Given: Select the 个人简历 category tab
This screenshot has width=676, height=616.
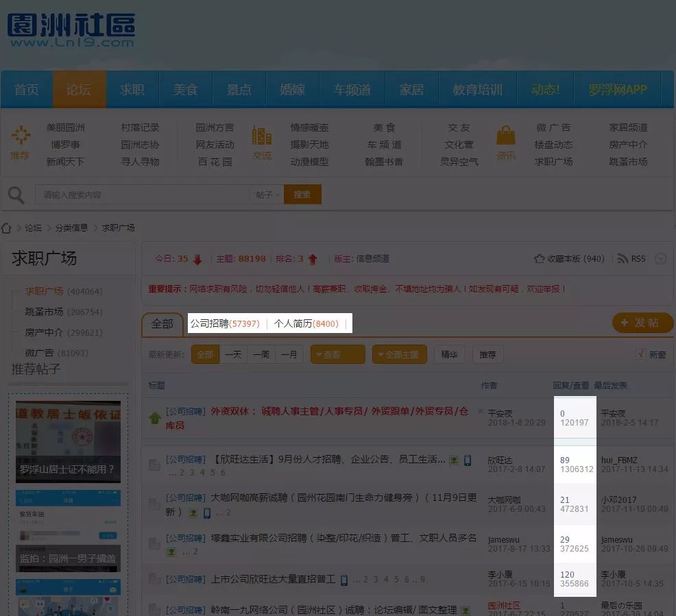Looking at the screenshot, I should 306,323.
